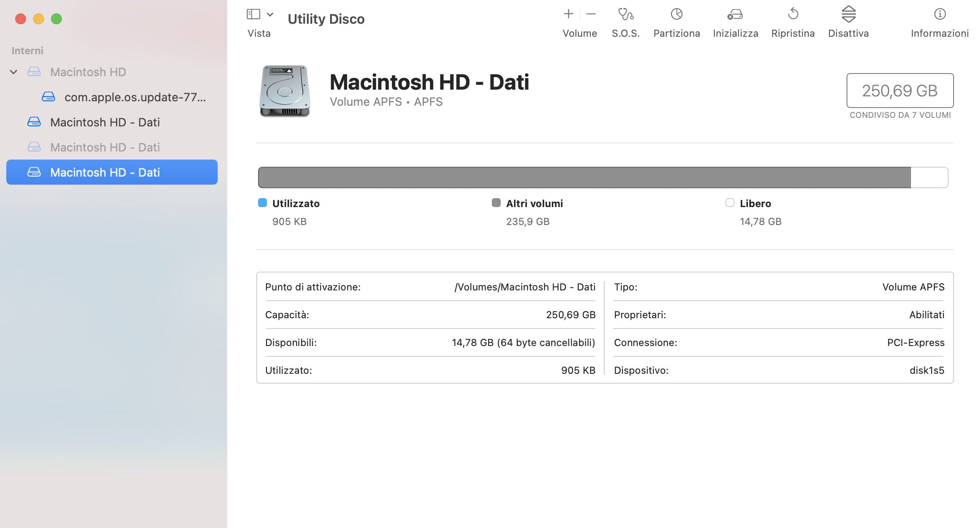980x528 pixels.
Task: Click the Proprietari Abilitati value
Action: pyautogui.click(x=927, y=315)
